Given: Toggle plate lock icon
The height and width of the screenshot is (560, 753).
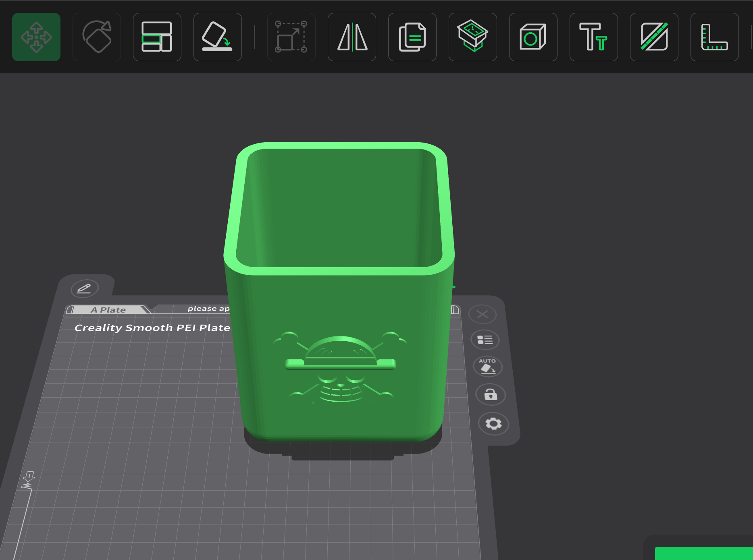Looking at the screenshot, I should tap(491, 394).
